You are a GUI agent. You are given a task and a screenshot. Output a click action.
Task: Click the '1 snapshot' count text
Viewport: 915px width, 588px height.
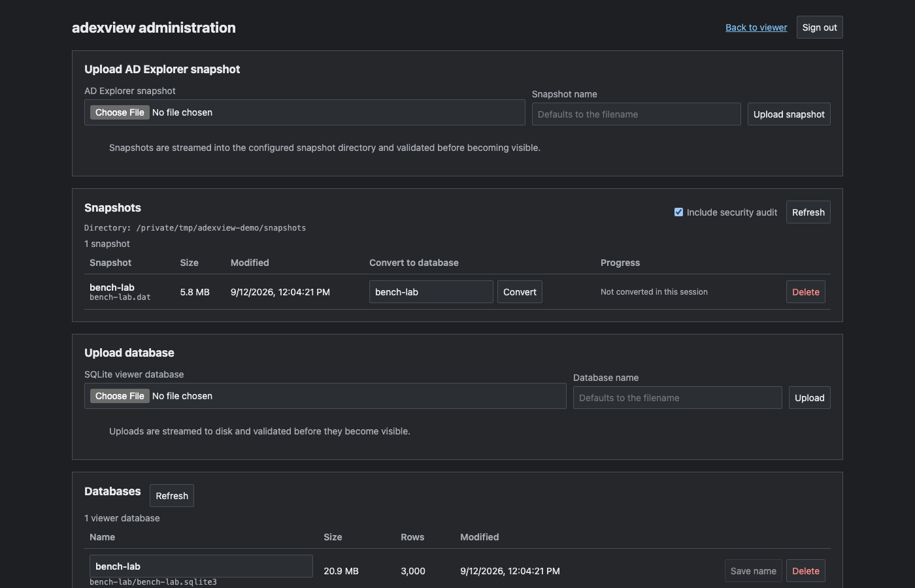pyautogui.click(x=107, y=244)
